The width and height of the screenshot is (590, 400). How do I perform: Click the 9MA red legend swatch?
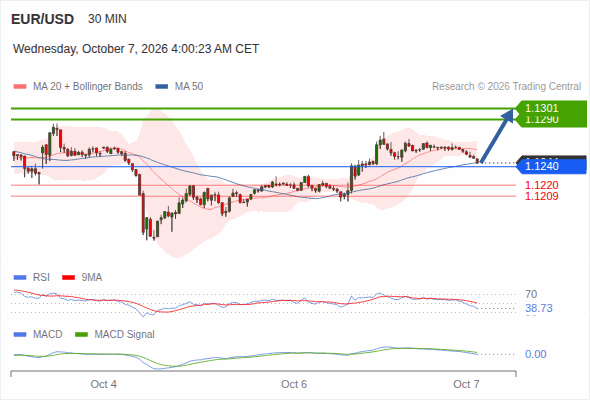[x=68, y=278]
